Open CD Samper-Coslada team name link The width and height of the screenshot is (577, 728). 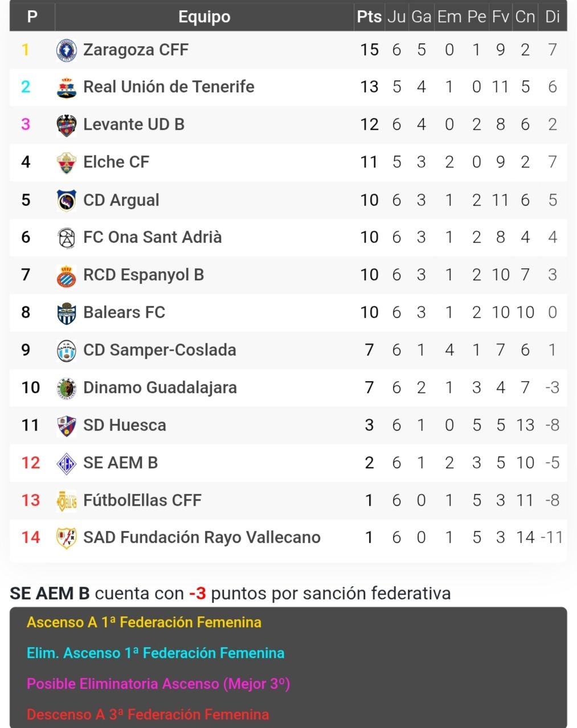coord(159,350)
